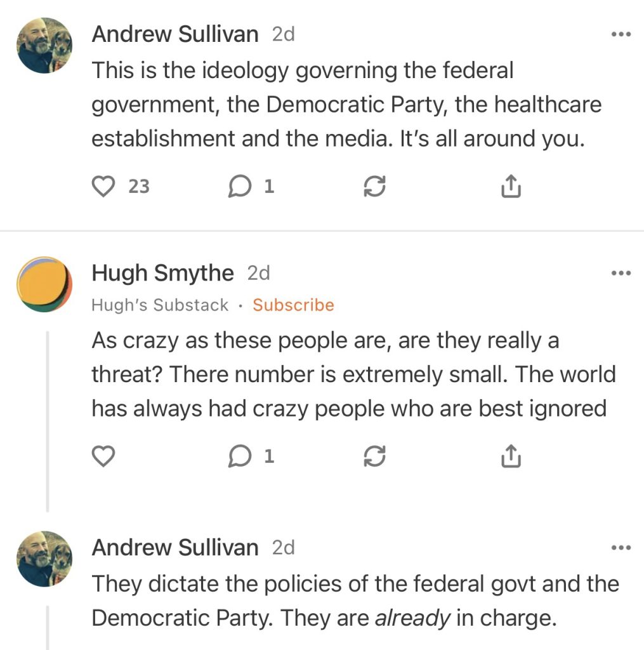The height and width of the screenshot is (650, 644).
Task: Open more options menu on Hugh Smythe's comment
Action: click(x=621, y=274)
